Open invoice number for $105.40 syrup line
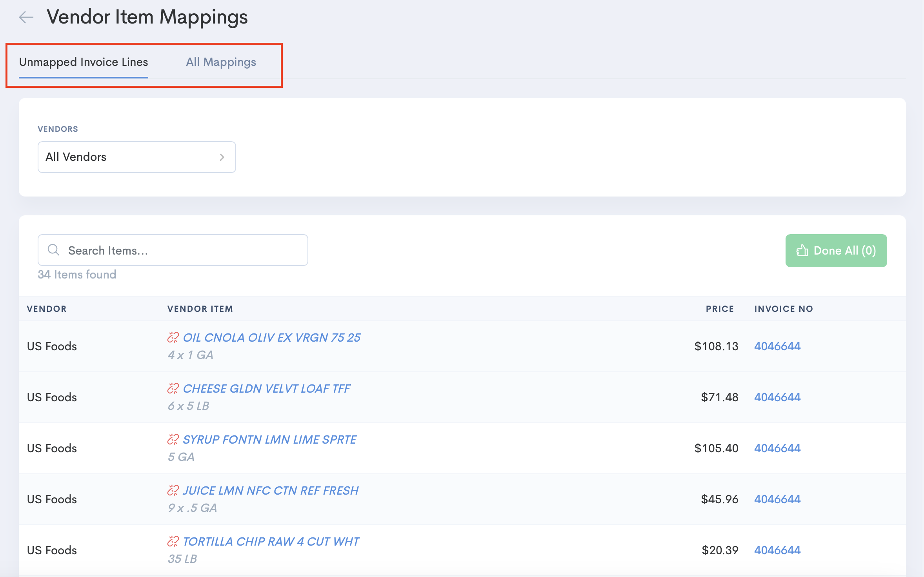924x577 pixels. click(777, 448)
